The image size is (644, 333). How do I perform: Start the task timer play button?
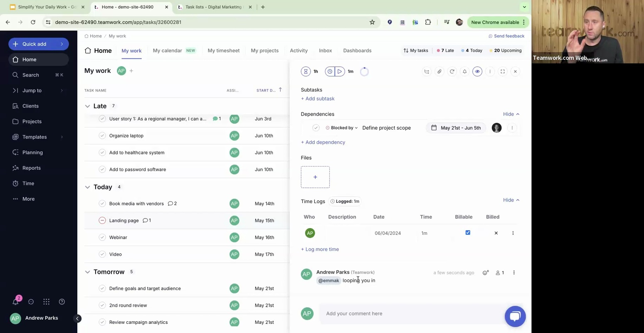coord(340,72)
